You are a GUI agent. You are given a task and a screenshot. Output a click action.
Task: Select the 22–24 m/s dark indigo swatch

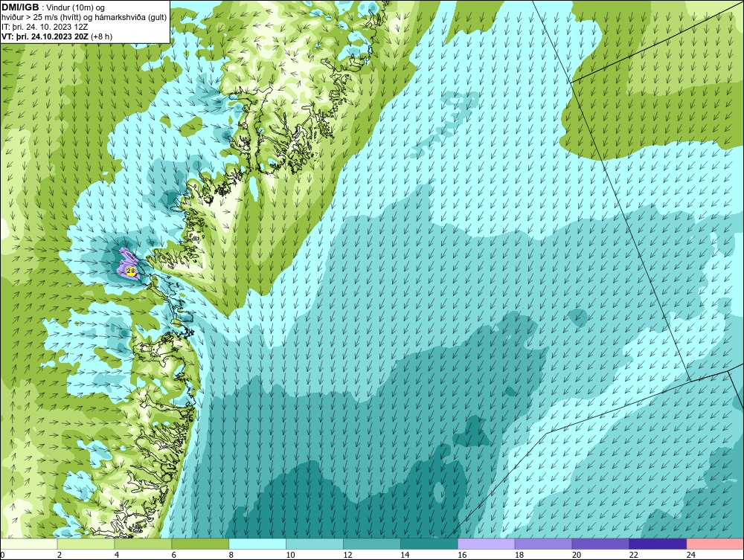658,544
